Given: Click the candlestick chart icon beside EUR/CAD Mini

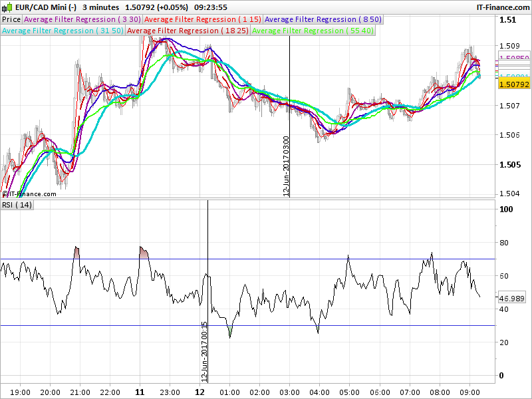Looking at the screenshot, I should [x=7, y=7].
